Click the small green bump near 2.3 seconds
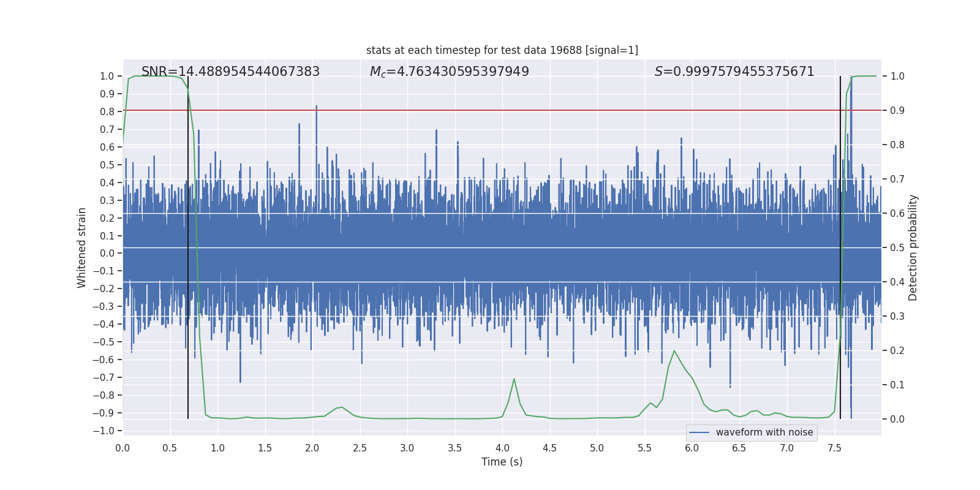The image size is (980, 490). 341,407
